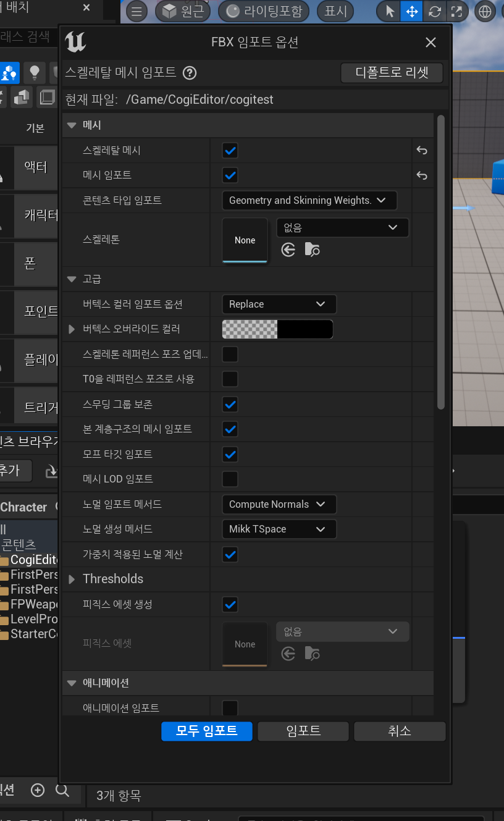The height and width of the screenshot is (821, 504).
Task: Collapse the 애니메이션 section
Action: tap(72, 683)
